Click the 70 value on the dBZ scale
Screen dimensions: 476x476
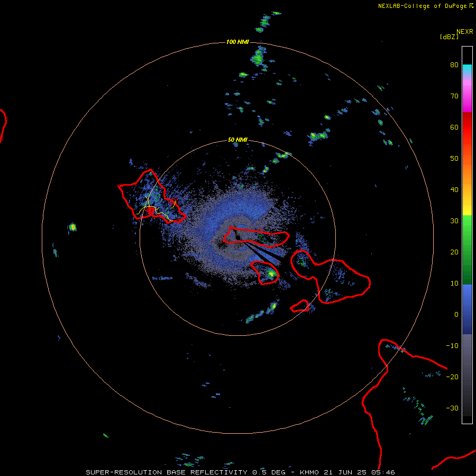coord(454,96)
